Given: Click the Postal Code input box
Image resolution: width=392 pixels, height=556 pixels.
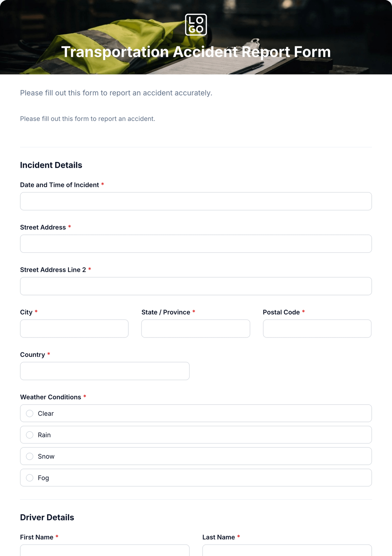Looking at the screenshot, I should click(317, 329).
